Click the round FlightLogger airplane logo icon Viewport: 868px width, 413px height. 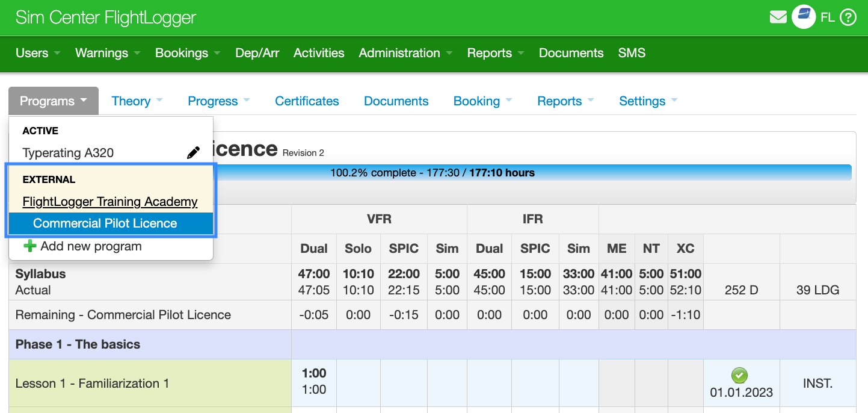pyautogui.click(x=803, y=16)
